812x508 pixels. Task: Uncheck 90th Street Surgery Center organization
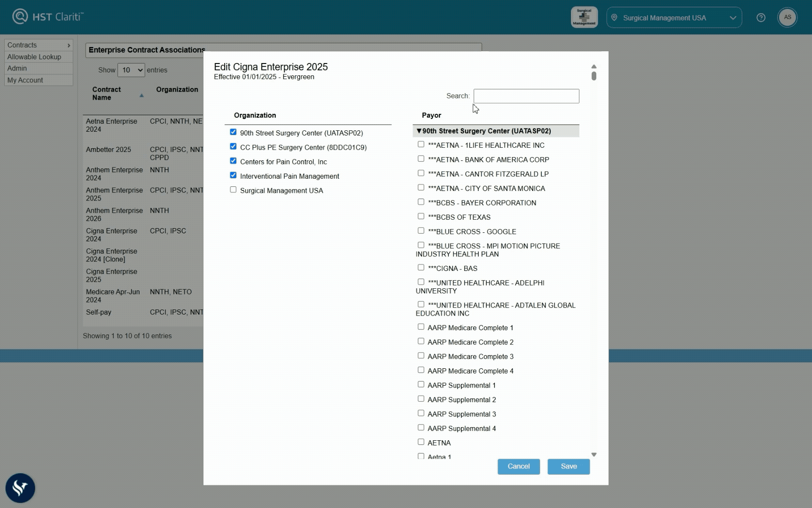233,132
